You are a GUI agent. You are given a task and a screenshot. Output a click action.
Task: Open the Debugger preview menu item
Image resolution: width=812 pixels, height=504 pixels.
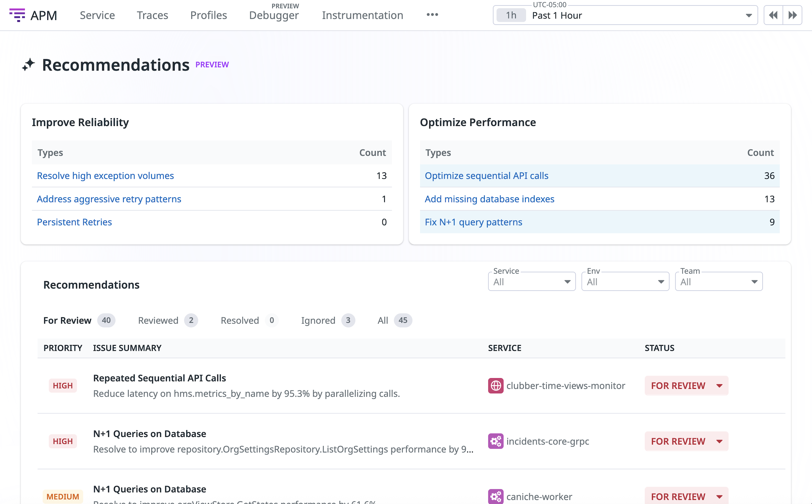tap(274, 15)
